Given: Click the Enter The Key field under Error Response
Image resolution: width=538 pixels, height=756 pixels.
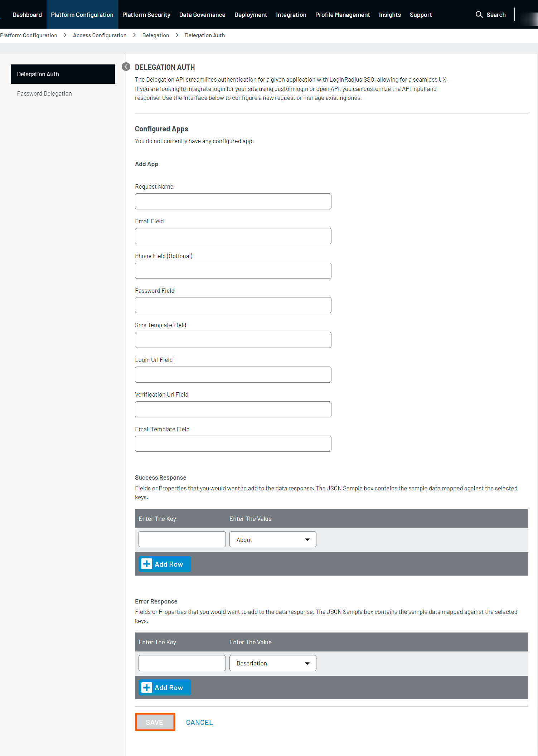Looking at the screenshot, I should [182, 663].
